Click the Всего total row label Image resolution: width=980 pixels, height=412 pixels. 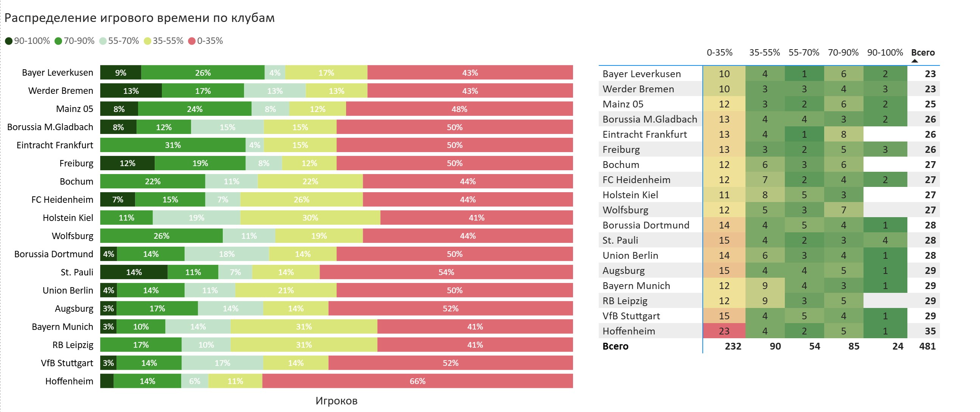pos(615,346)
